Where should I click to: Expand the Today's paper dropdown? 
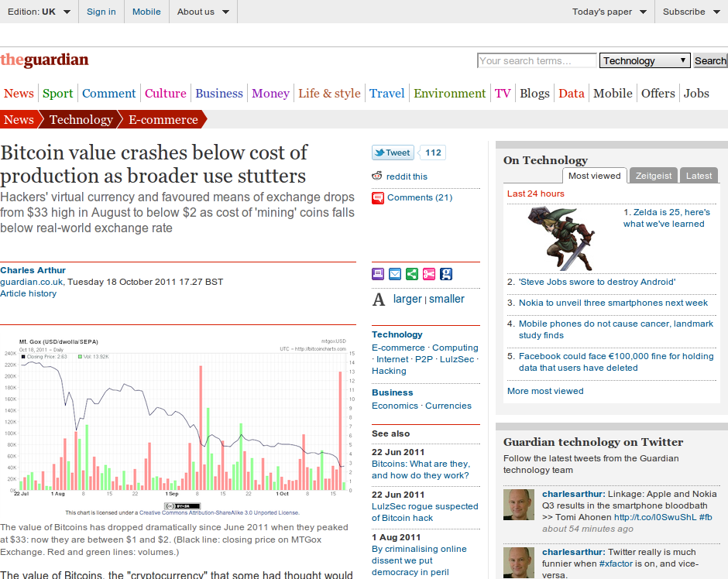point(610,12)
